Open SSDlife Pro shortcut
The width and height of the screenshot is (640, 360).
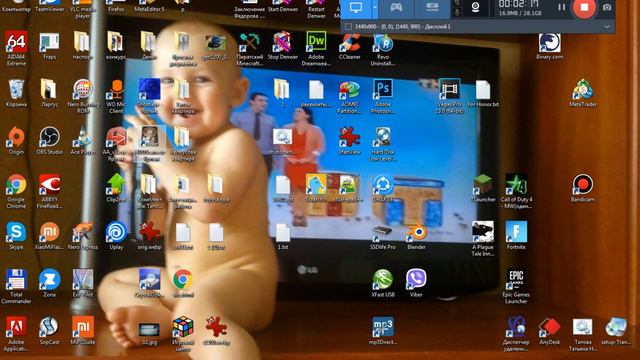pos(383,236)
